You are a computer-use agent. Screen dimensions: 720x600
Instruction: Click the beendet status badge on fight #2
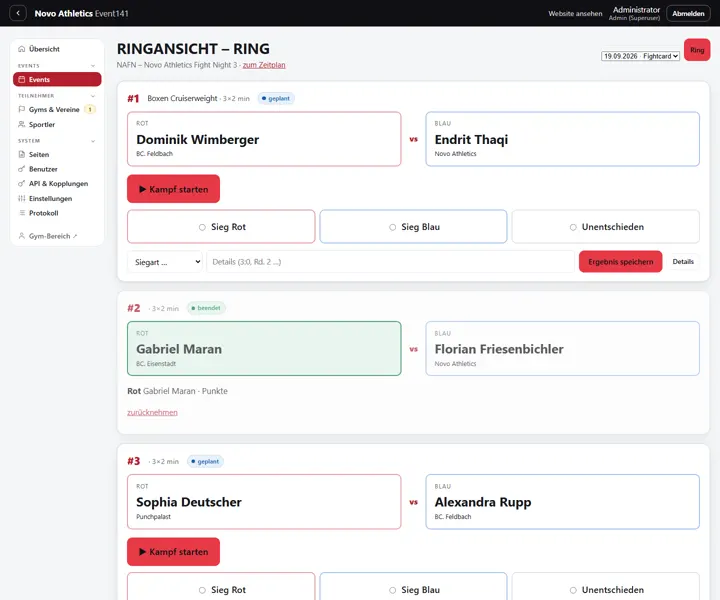pyautogui.click(x=206, y=308)
